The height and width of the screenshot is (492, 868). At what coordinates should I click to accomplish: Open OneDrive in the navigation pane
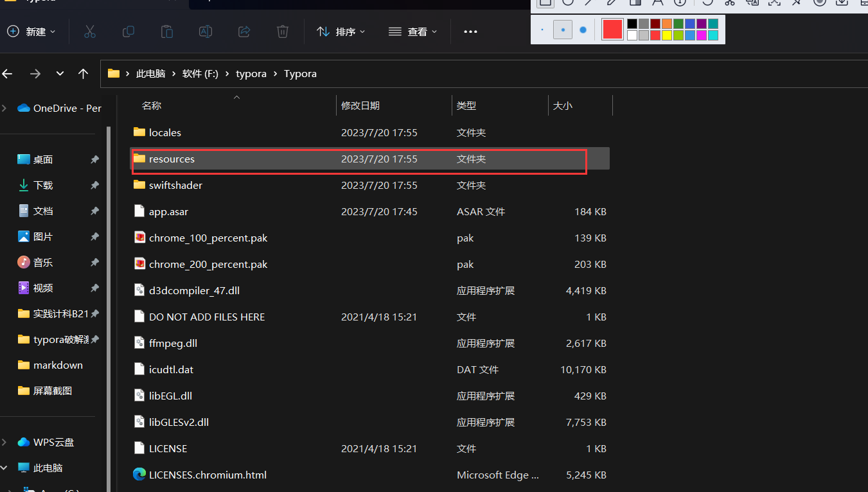tap(59, 109)
